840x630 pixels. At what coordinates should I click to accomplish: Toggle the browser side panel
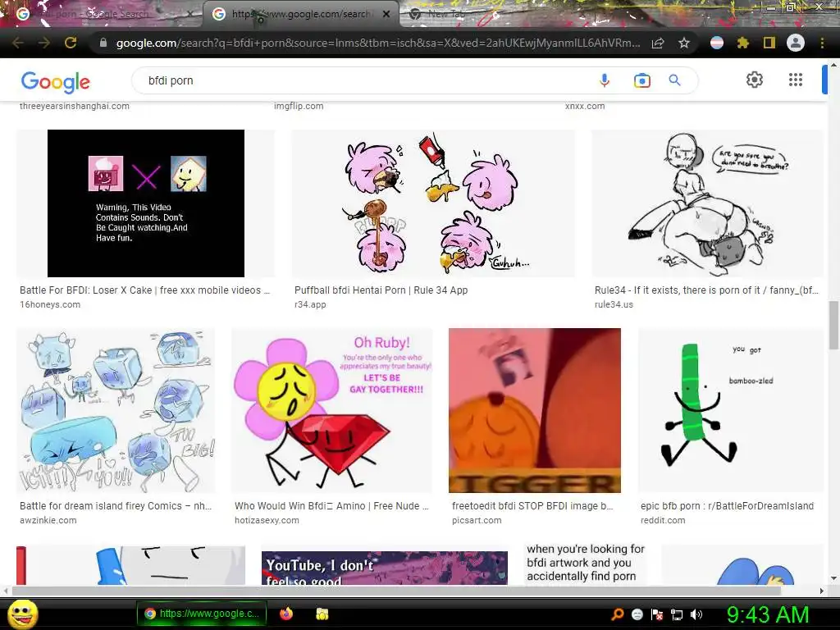(x=769, y=43)
